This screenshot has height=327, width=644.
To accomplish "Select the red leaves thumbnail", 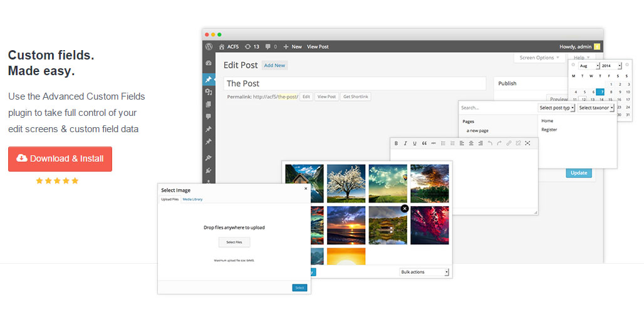I will (x=430, y=226).
